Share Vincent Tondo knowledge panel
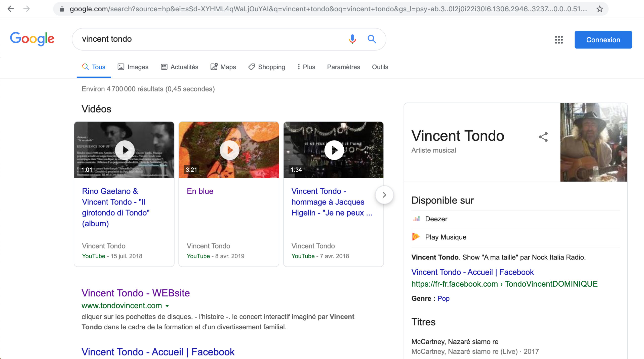 [x=543, y=137]
